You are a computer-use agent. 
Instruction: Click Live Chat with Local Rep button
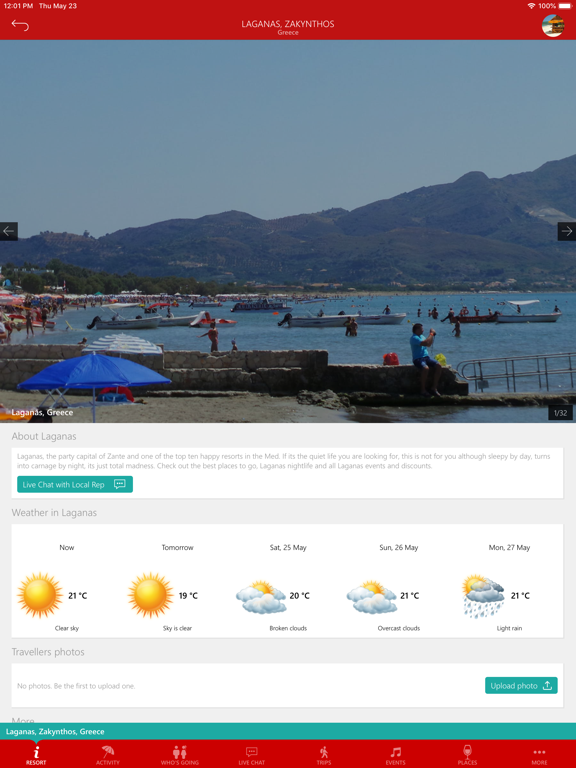pyautogui.click(x=75, y=484)
